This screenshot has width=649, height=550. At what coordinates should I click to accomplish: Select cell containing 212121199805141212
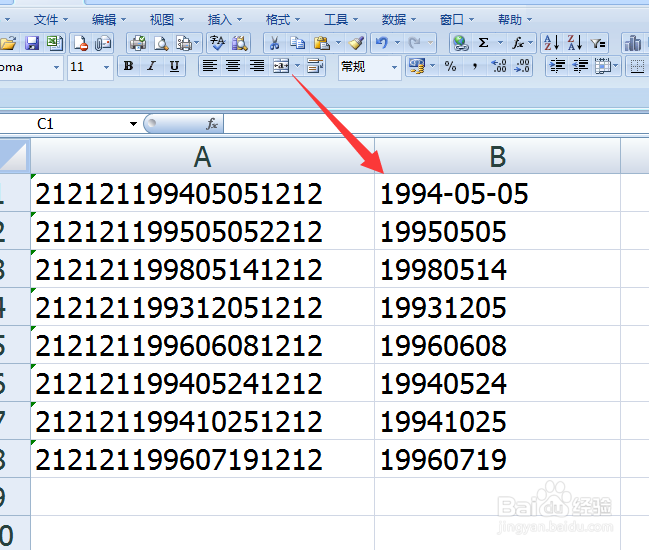coord(202,269)
